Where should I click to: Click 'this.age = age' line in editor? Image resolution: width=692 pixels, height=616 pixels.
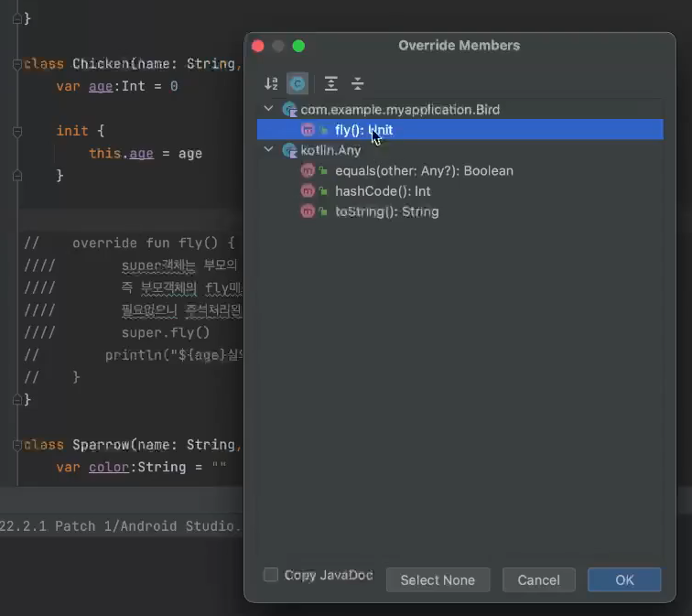click(146, 154)
